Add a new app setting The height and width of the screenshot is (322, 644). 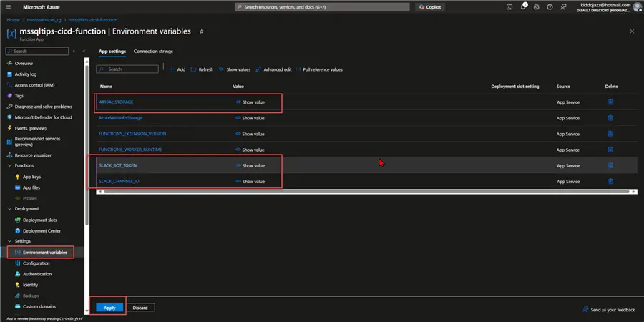click(x=177, y=69)
